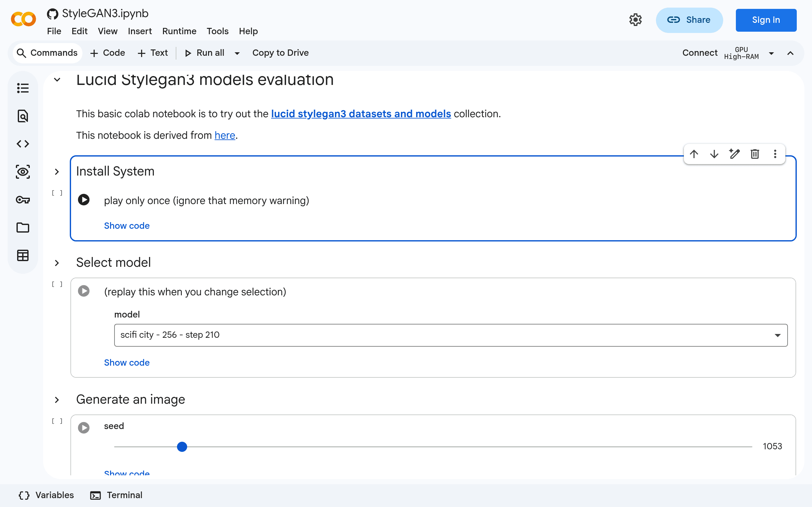Delete the selected cell with trash icon
Screen dimensions: 812x507
(x=755, y=154)
